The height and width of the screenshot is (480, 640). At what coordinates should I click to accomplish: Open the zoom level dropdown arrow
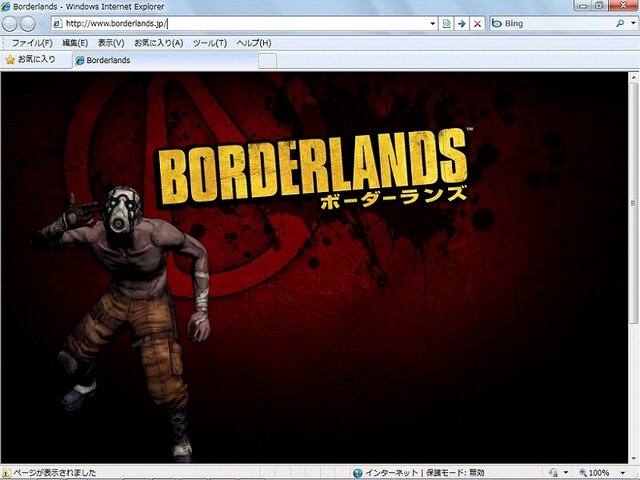click(x=624, y=473)
